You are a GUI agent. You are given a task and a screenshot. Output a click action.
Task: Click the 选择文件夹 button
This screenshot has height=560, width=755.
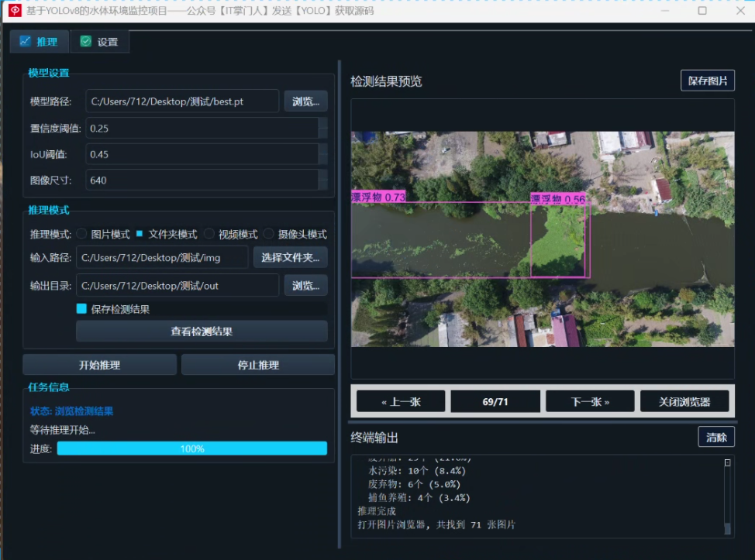(x=291, y=257)
